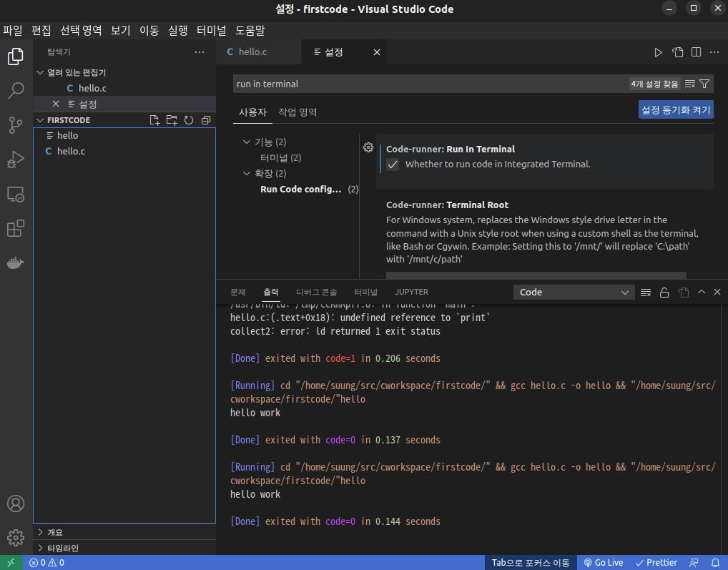Open the Selection menu
This screenshot has width=728, height=570.
click(81, 31)
